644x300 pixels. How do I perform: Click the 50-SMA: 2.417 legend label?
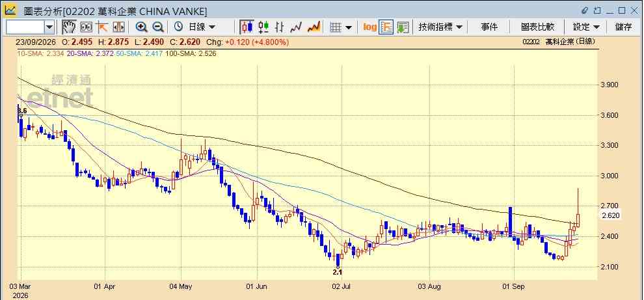(139, 53)
